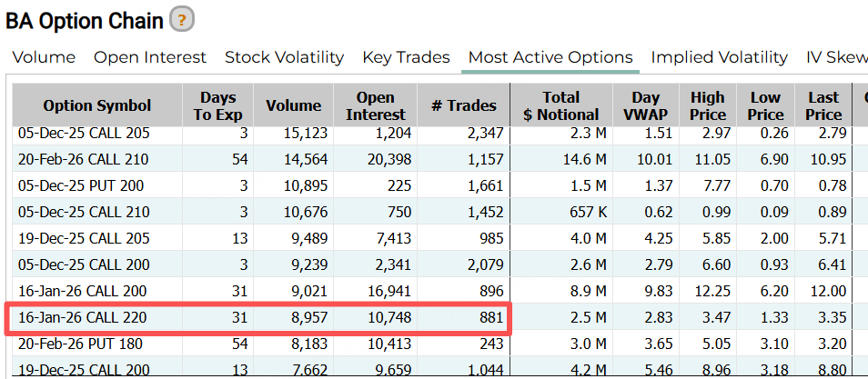Open the 05-Dec-25 PUT 200 option

coord(80,186)
